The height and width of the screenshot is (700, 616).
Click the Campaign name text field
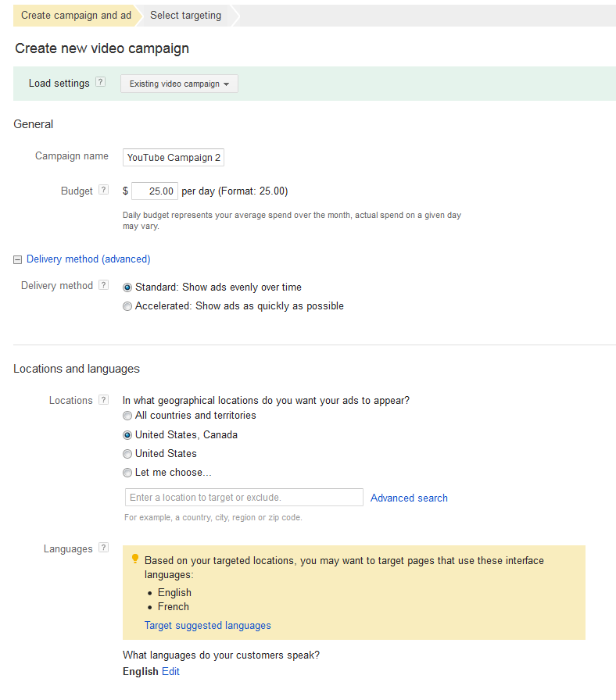click(x=174, y=158)
